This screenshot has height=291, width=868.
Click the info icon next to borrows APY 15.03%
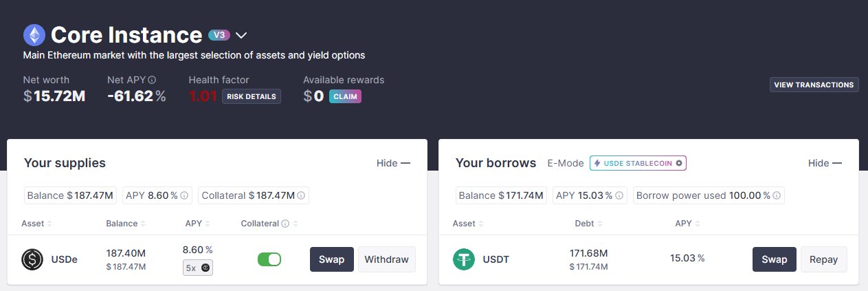pos(620,196)
